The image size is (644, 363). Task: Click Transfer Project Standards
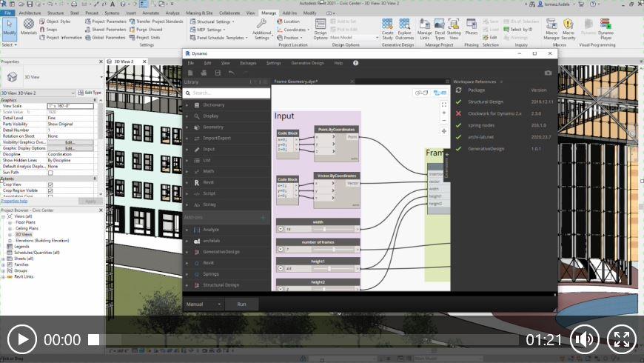point(156,21)
